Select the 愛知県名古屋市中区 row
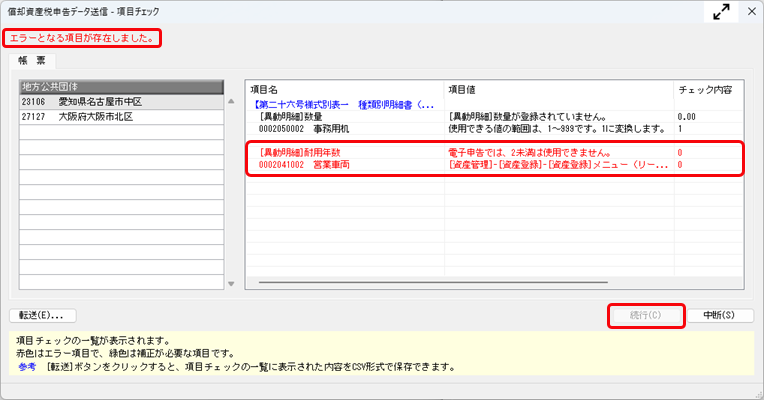 click(120, 102)
